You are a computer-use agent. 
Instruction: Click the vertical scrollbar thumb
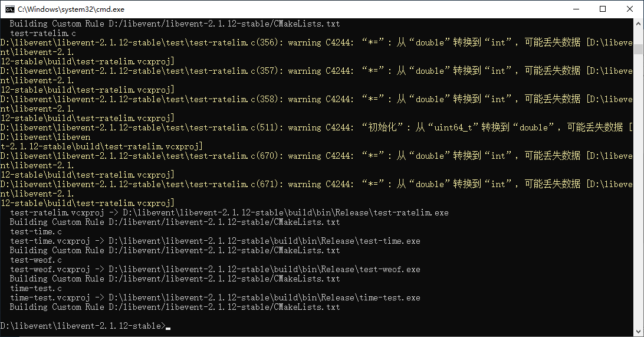(638, 50)
